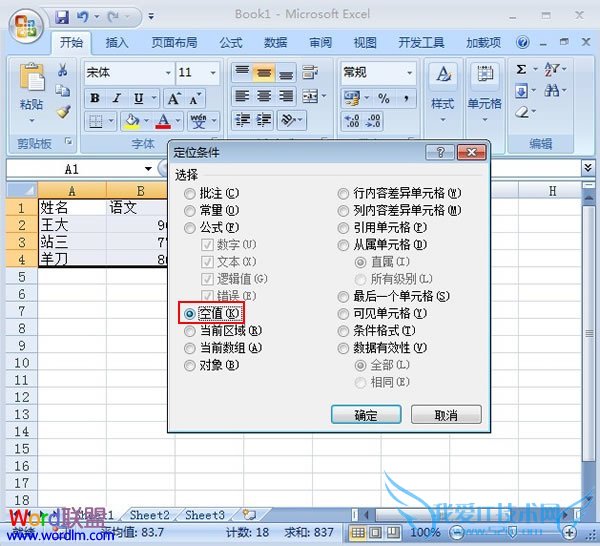Select the Normal view button in status bar
Viewport: 600px width, 546px height.
click(x=358, y=532)
